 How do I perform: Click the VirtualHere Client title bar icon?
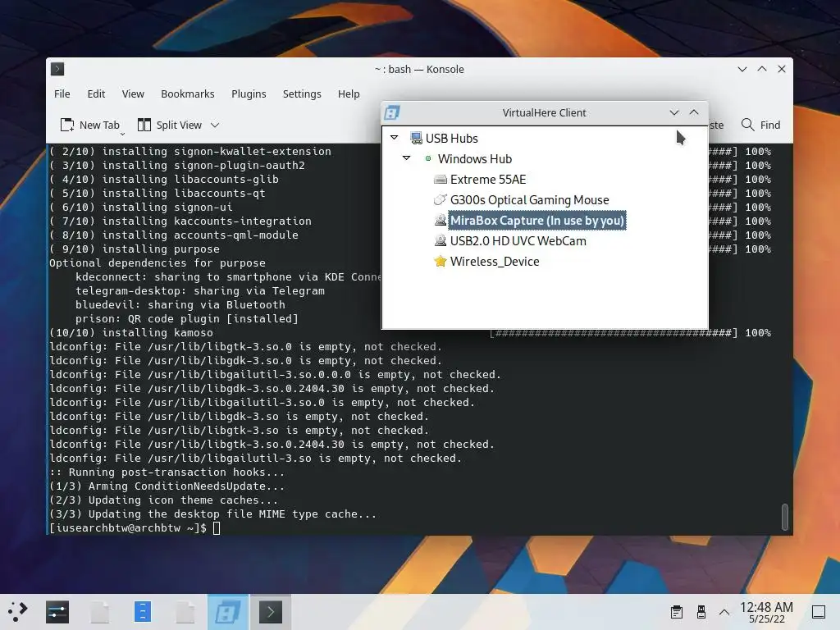[392, 112]
